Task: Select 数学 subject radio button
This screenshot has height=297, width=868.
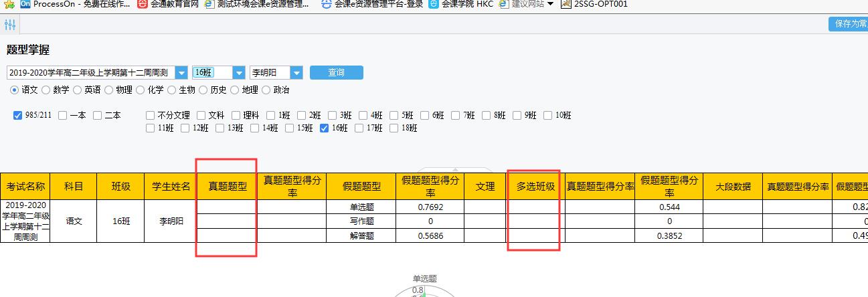Action: tap(46, 90)
